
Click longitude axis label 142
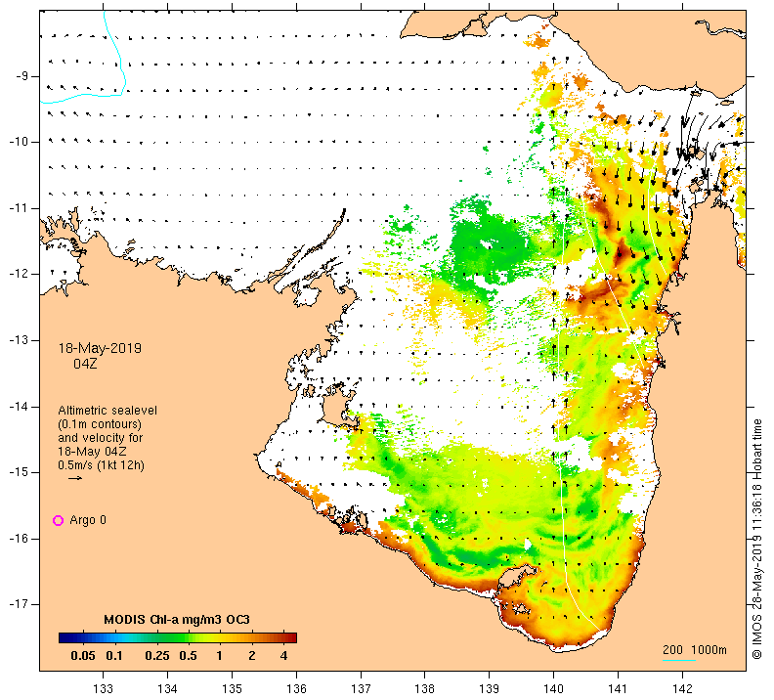click(x=682, y=688)
